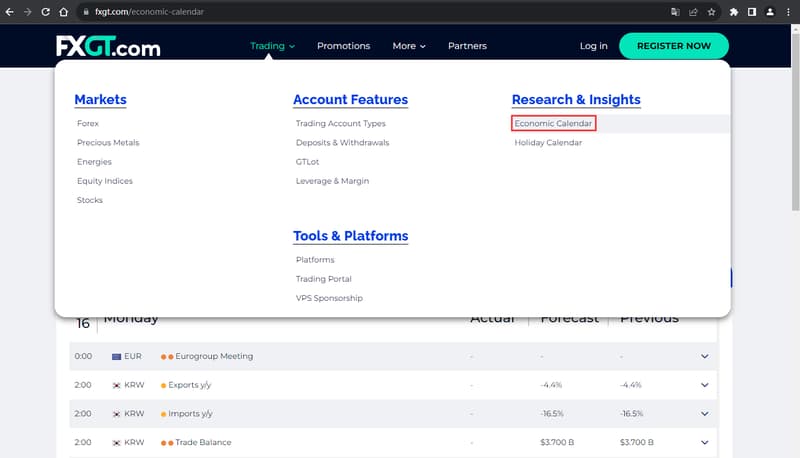
Task: Click the translate page icon
Action: [675, 12]
